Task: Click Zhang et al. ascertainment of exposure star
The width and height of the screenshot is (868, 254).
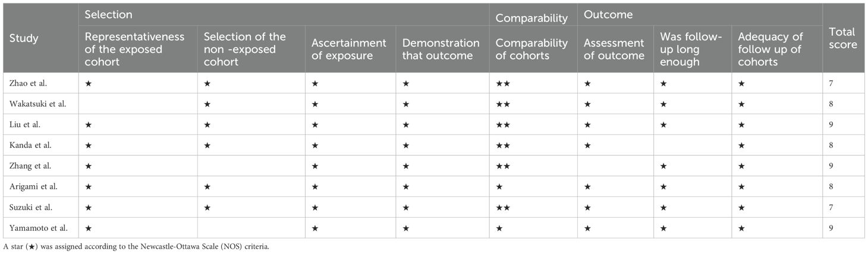Action: coord(315,167)
